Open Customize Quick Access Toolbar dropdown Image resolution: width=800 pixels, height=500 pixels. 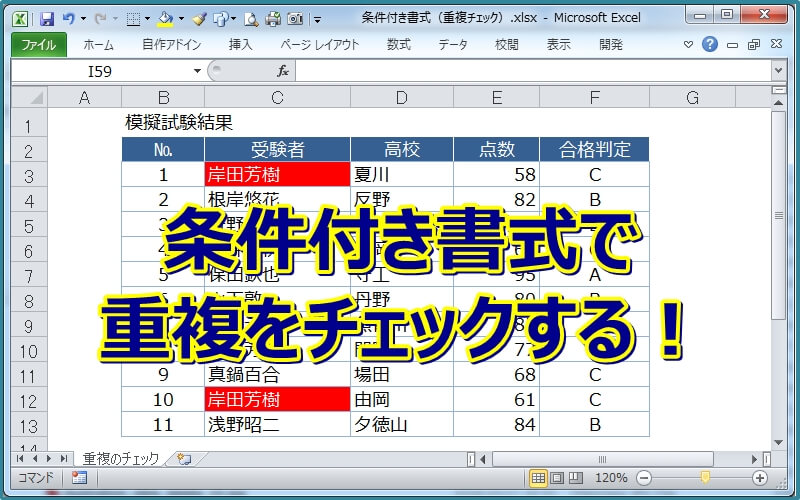click(x=317, y=20)
